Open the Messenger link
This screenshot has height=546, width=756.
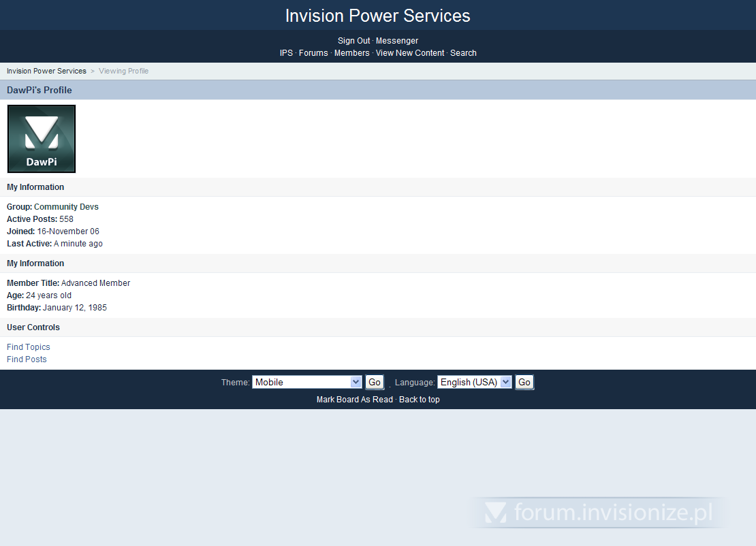coord(397,41)
